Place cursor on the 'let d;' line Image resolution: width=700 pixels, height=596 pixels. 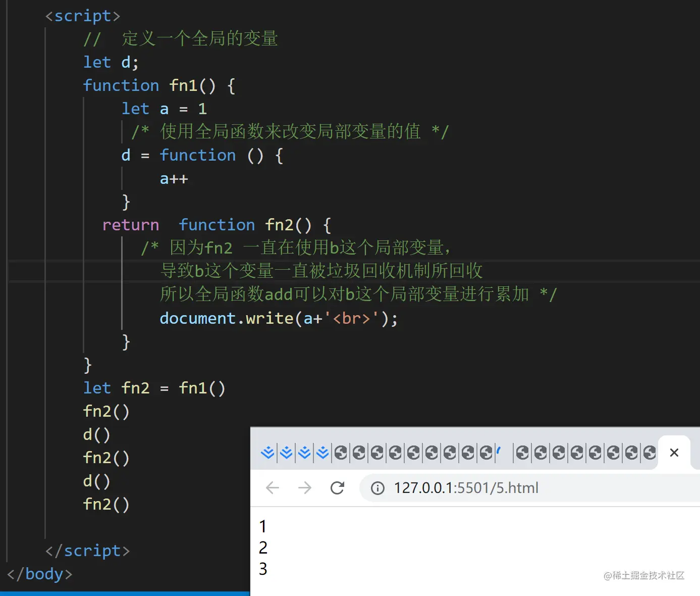(x=111, y=62)
